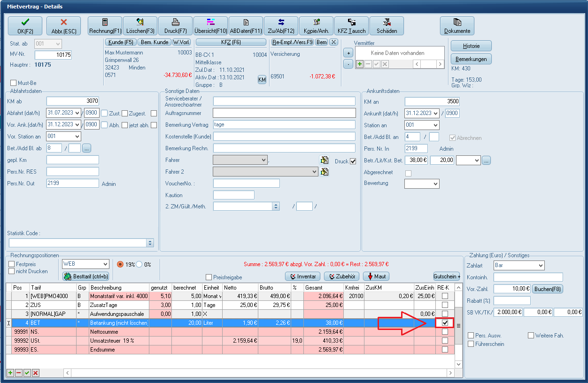Screen dimensions: 588x383
Task: Open the Dokumente documents button
Action: pyautogui.click(x=457, y=26)
